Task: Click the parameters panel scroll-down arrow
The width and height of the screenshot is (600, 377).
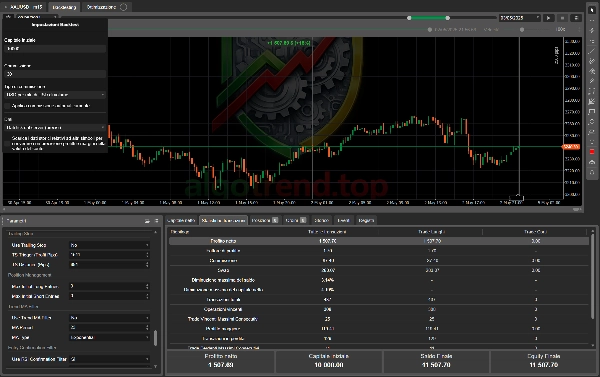Action: 155,366
